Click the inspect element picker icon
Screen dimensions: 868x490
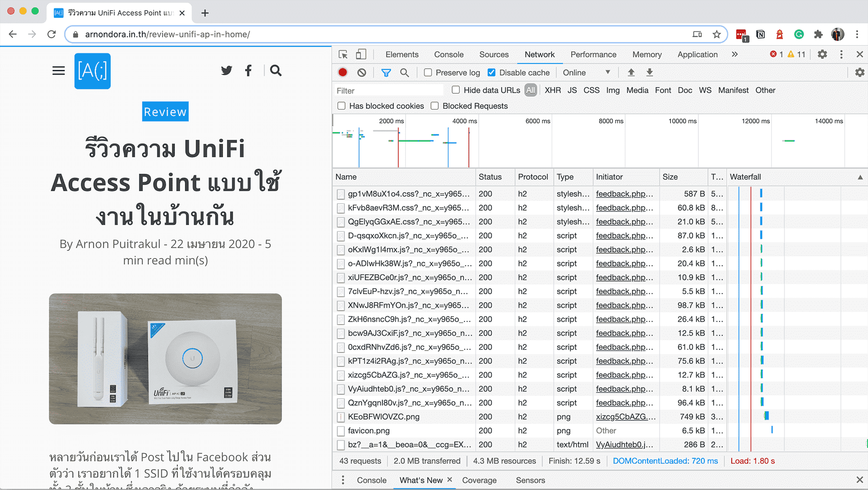click(343, 54)
